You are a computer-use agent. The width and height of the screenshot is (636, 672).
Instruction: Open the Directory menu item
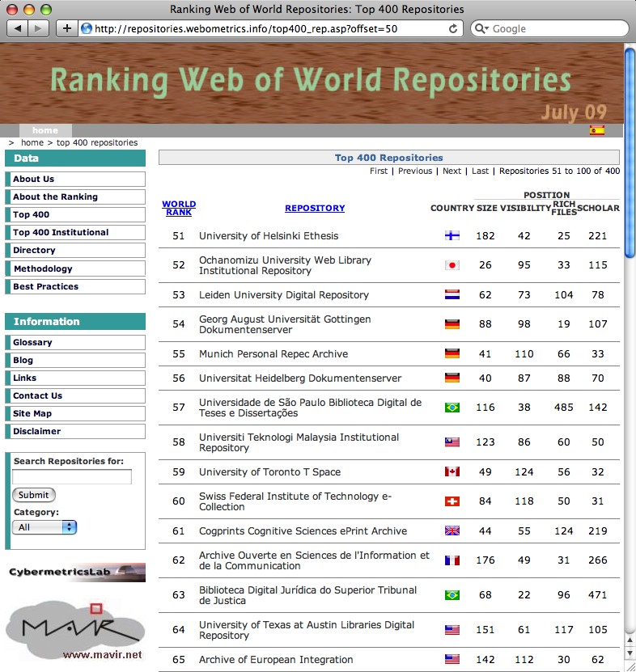[75, 251]
